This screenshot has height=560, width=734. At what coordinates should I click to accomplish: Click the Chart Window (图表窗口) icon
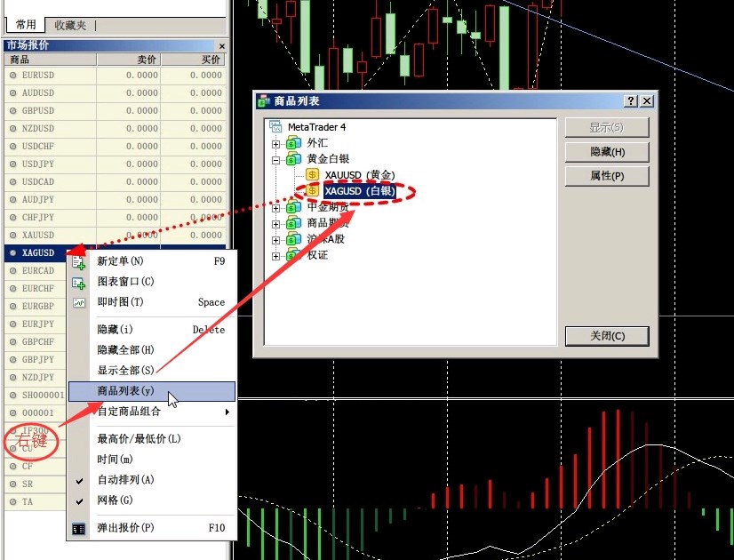79,282
